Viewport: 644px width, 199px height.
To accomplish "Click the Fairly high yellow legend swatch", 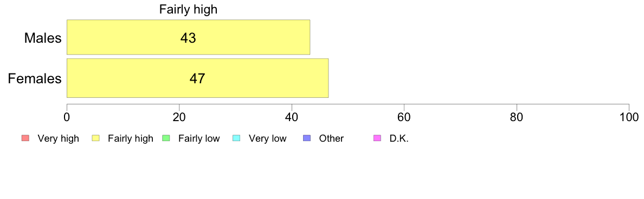I will 96,138.
